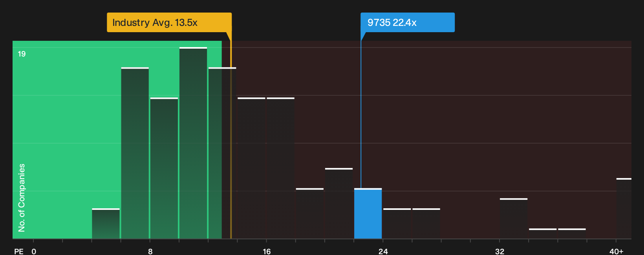Click the No. of Companies axis title

point(22,197)
